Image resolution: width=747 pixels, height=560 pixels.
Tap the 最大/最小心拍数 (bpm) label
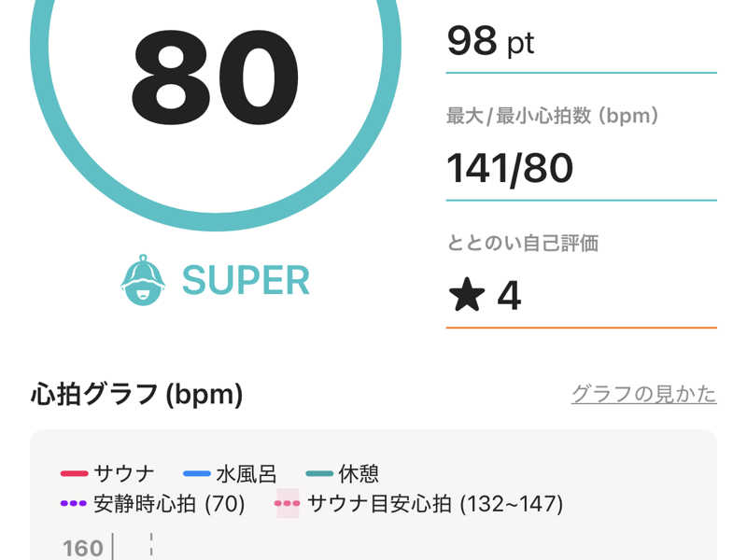(x=553, y=117)
